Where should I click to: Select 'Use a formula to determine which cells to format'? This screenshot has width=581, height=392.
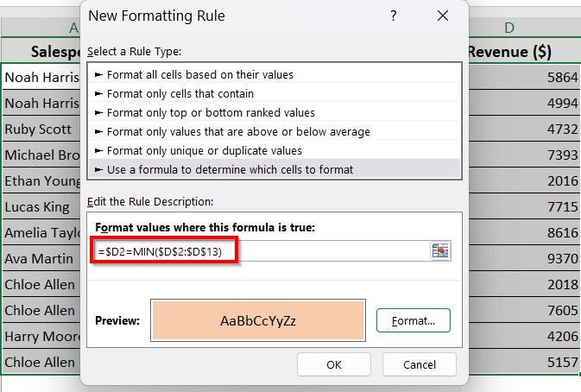[275, 169]
